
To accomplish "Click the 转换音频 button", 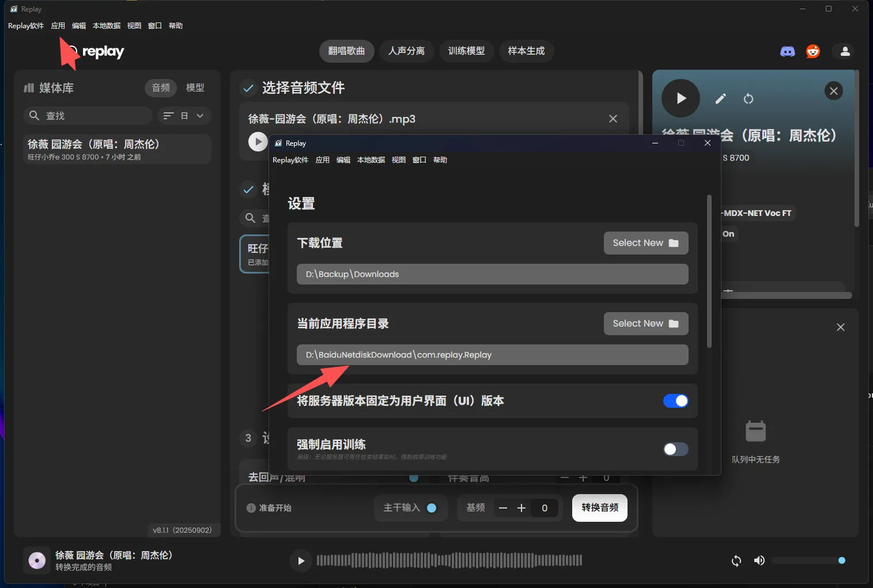I will tap(599, 508).
